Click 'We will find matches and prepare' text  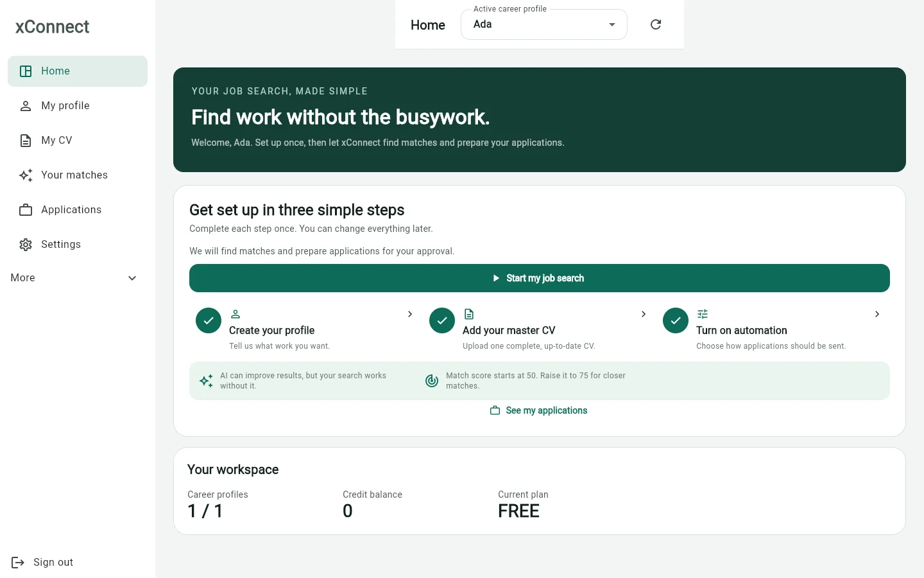(322, 251)
